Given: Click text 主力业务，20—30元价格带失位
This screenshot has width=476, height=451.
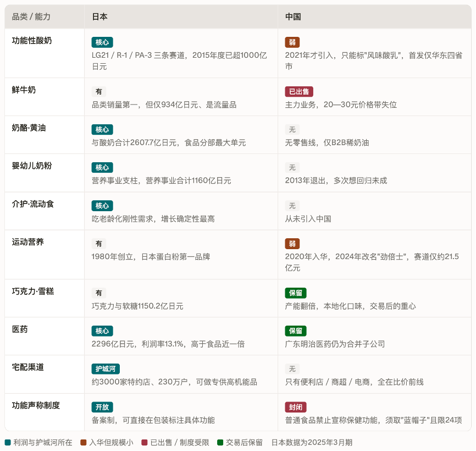Looking at the screenshot, I should pos(341,105).
